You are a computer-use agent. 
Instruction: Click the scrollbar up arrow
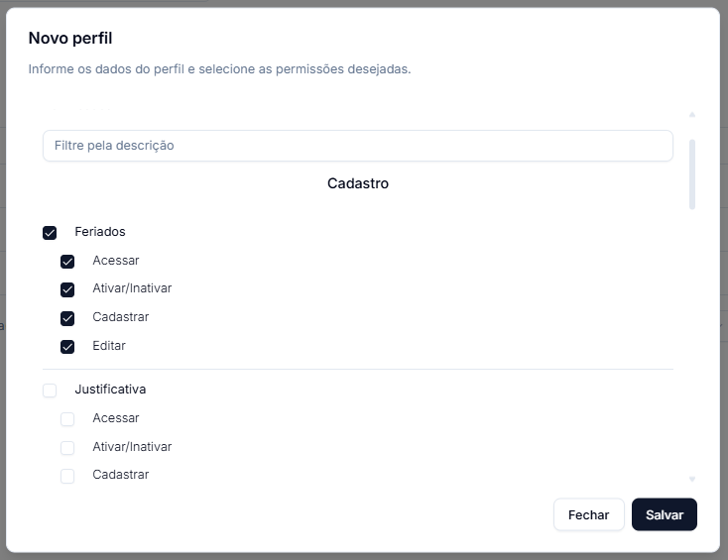[x=692, y=115]
